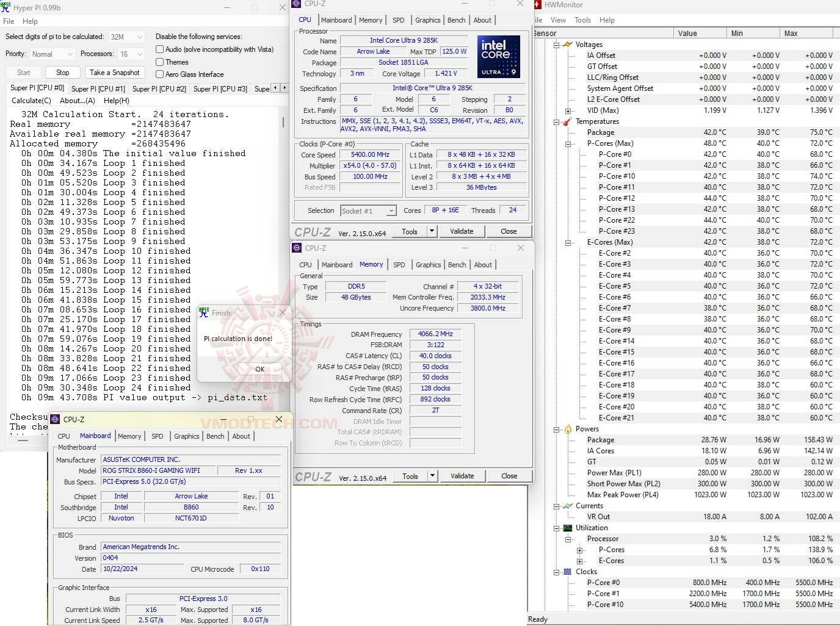Open the Tools dropdown arrow in CPU-Z Memory window
The width and height of the screenshot is (840, 626).
coord(433,476)
